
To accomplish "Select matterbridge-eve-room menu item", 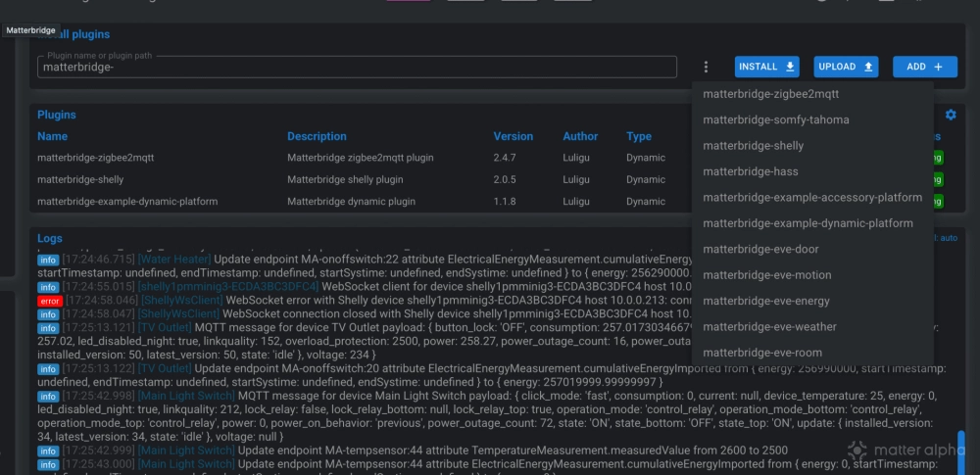I will pyautogui.click(x=761, y=353).
